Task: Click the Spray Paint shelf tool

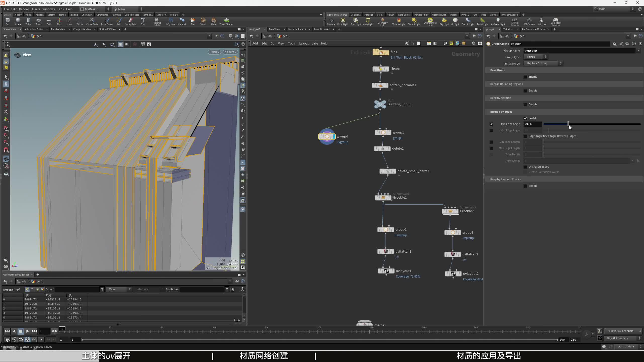Action: pos(131,21)
